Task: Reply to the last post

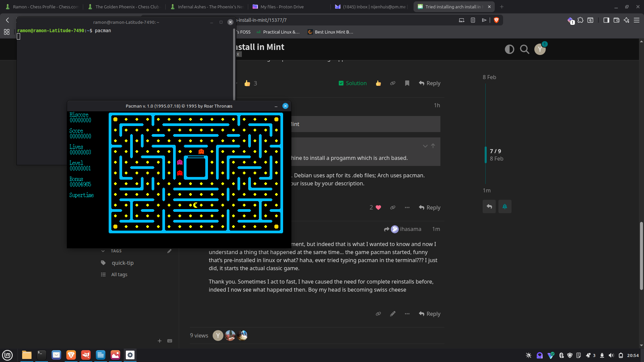Action: (429, 314)
